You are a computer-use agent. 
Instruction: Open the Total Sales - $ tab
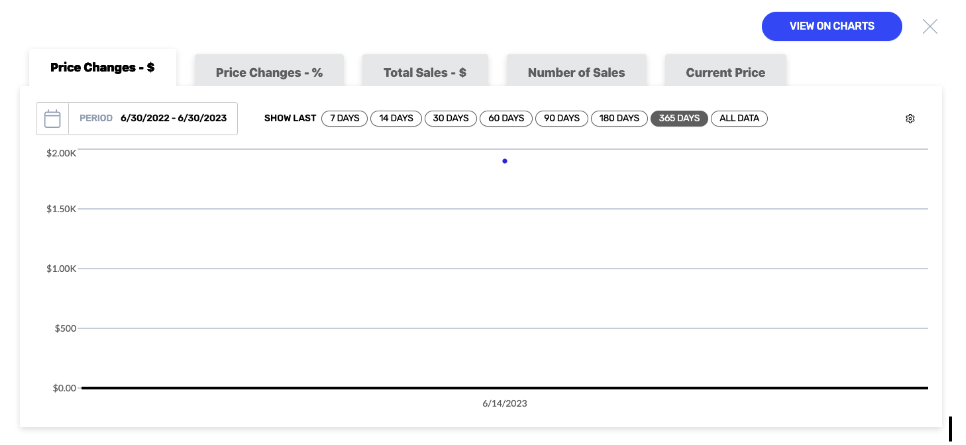425,72
